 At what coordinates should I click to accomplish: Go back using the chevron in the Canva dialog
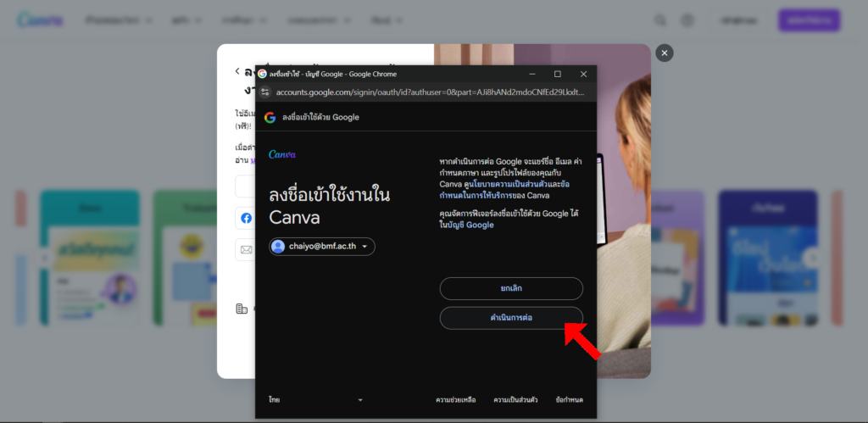click(237, 71)
